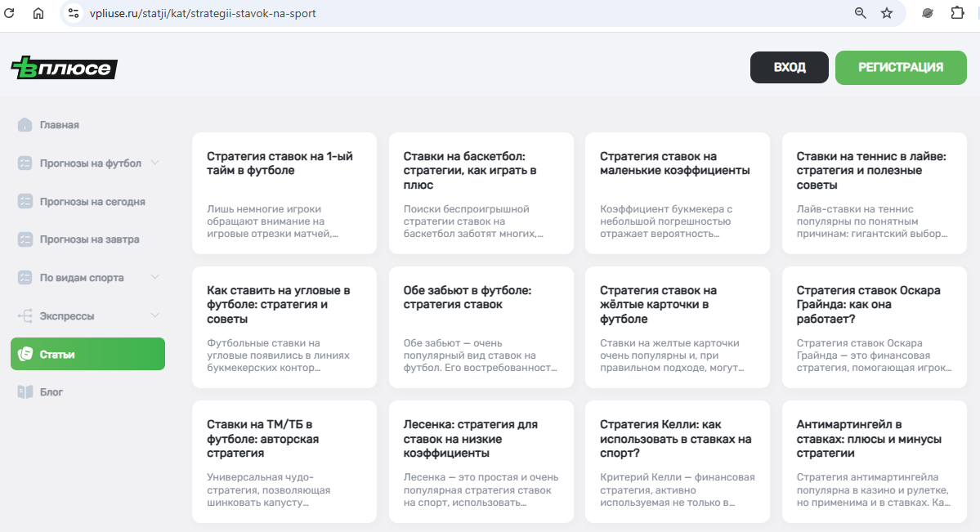Click the В плюсе site logo
Viewport: 980px width, 532px height.
tap(65, 69)
